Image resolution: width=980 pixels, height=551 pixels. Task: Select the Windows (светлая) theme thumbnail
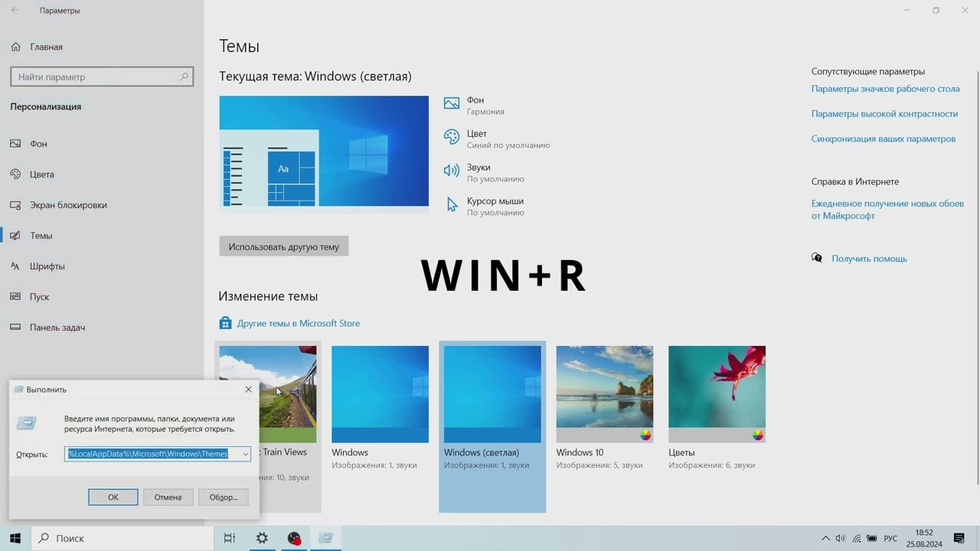pyautogui.click(x=492, y=394)
